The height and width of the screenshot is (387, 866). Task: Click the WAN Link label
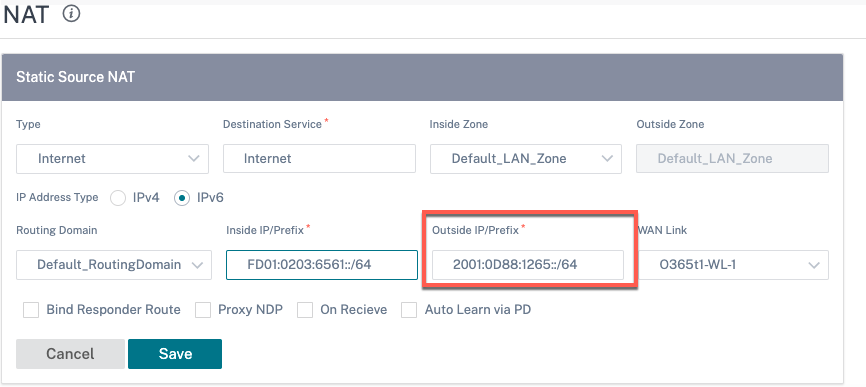662,230
